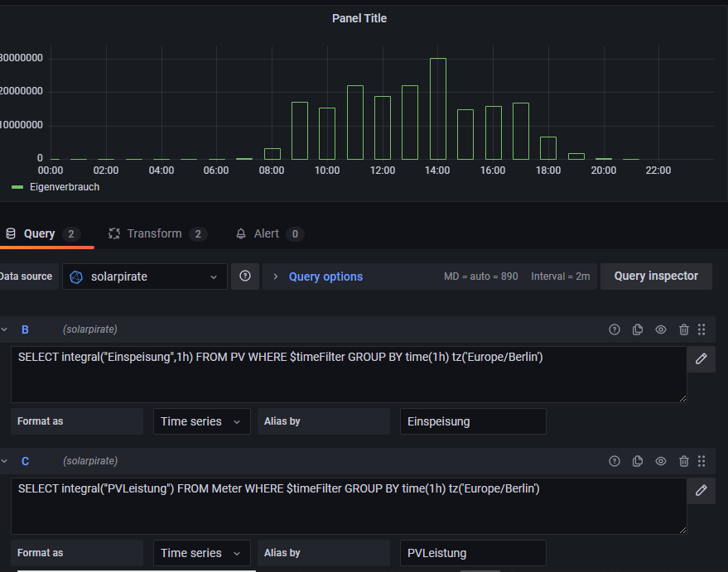The width and height of the screenshot is (728, 572).
Task: Hide query C with eye icon
Action: coord(660,461)
